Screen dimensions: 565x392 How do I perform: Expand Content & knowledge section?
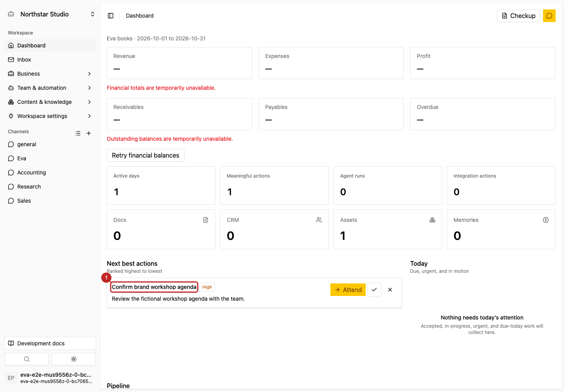pos(50,102)
